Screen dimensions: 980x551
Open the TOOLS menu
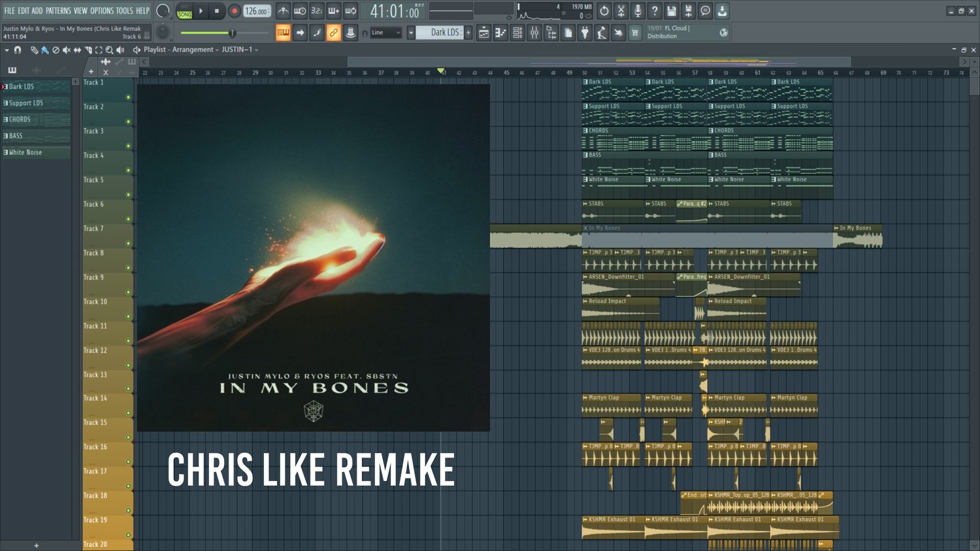tap(124, 10)
